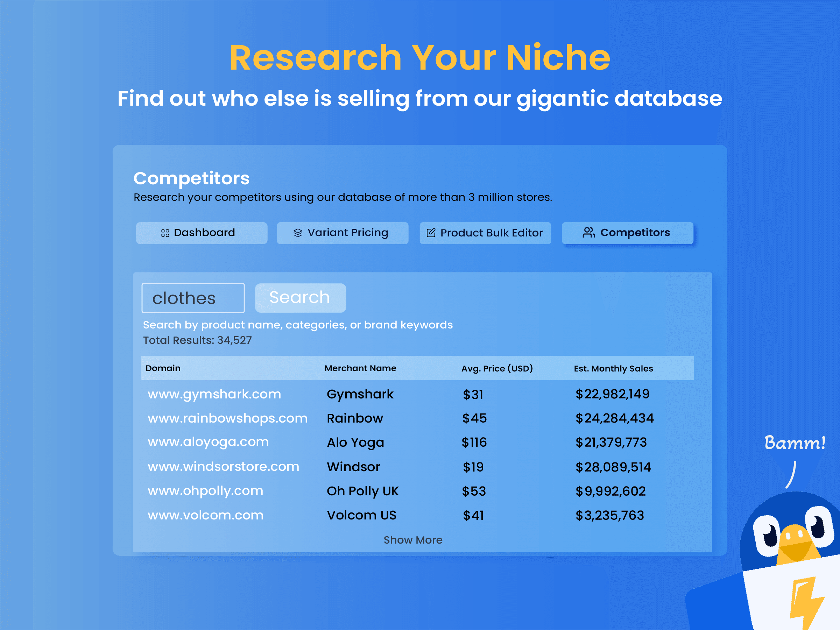Click the Bamm! speech text

795,443
